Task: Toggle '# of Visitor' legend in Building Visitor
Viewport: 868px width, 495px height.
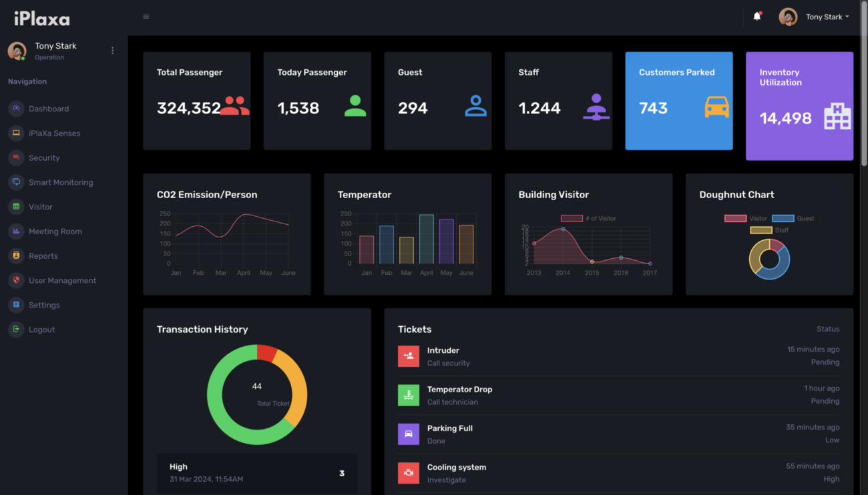Action: 588,218
